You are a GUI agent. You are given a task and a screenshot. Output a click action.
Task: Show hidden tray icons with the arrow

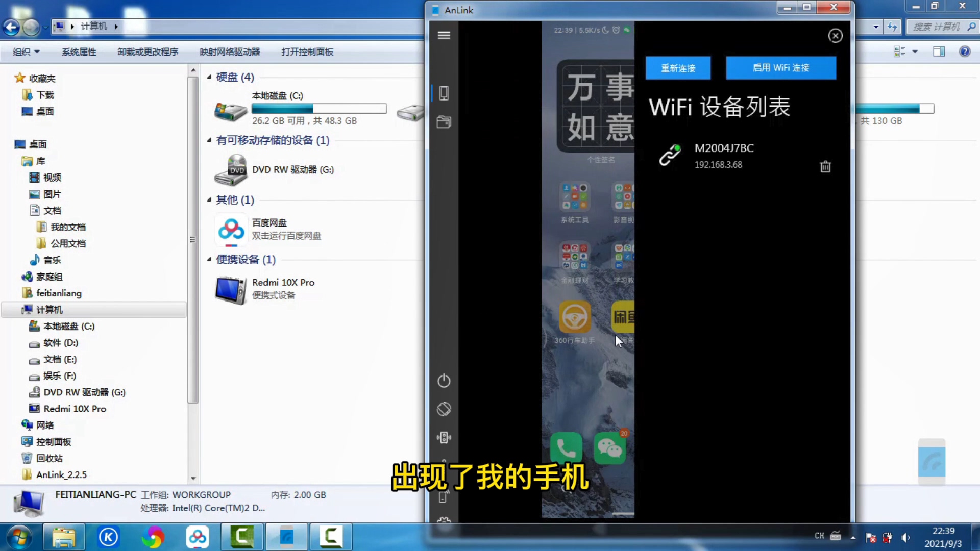853,537
